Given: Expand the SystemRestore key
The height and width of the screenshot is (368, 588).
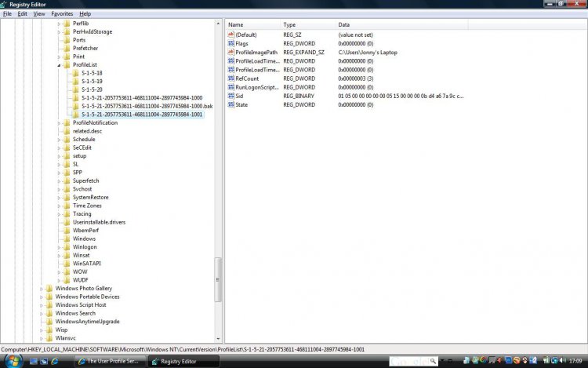Looking at the screenshot, I should pyautogui.click(x=59, y=197).
